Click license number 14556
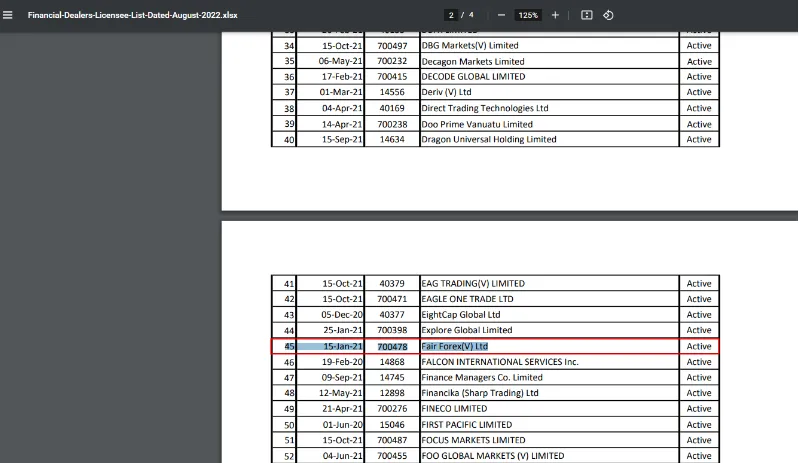Viewport: 799px width, 463px height. tap(392, 92)
